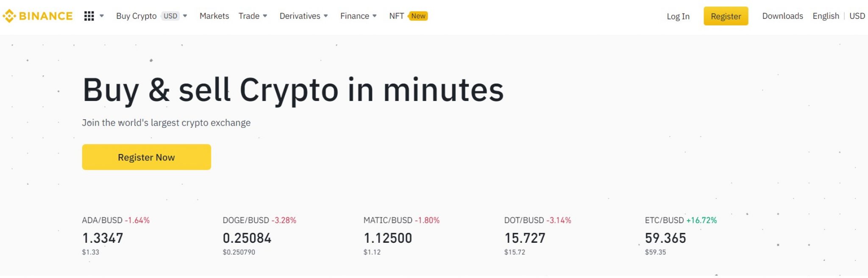Click the USD badge beside Buy Crypto
The height and width of the screenshot is (278, 868).
click(x=170, y=16)
